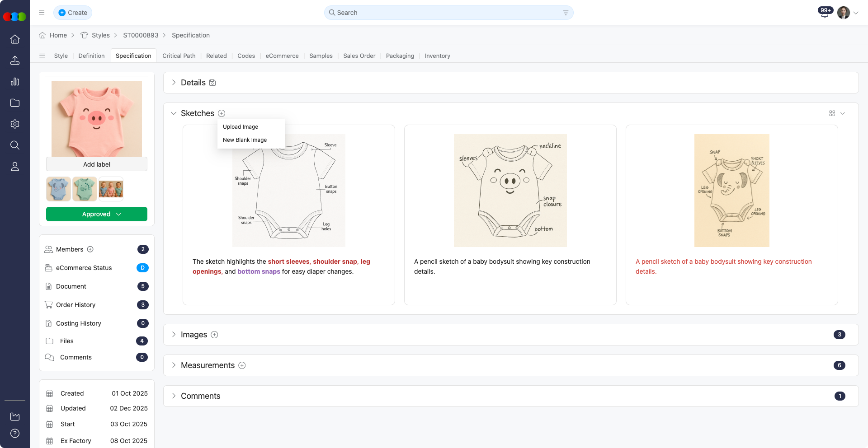Open the Analytics bar chart sidebar icon
The image size is (868, 448).
tap(15, 82)
